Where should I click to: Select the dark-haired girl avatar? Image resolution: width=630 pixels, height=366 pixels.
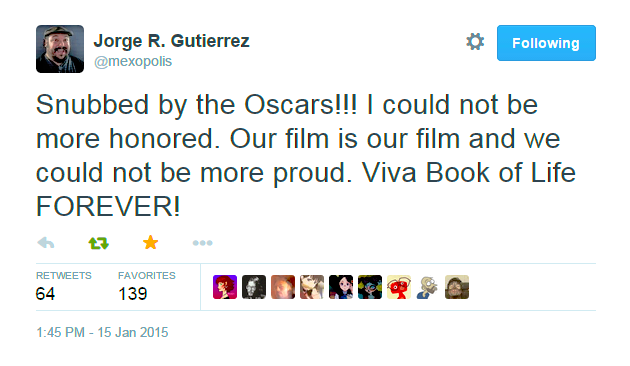coord(341,287)
